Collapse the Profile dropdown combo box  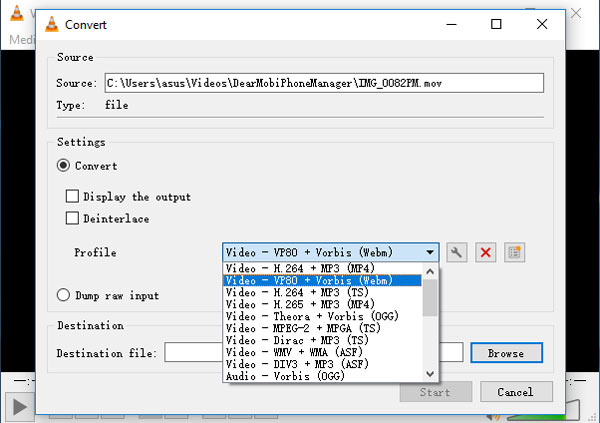331,253
